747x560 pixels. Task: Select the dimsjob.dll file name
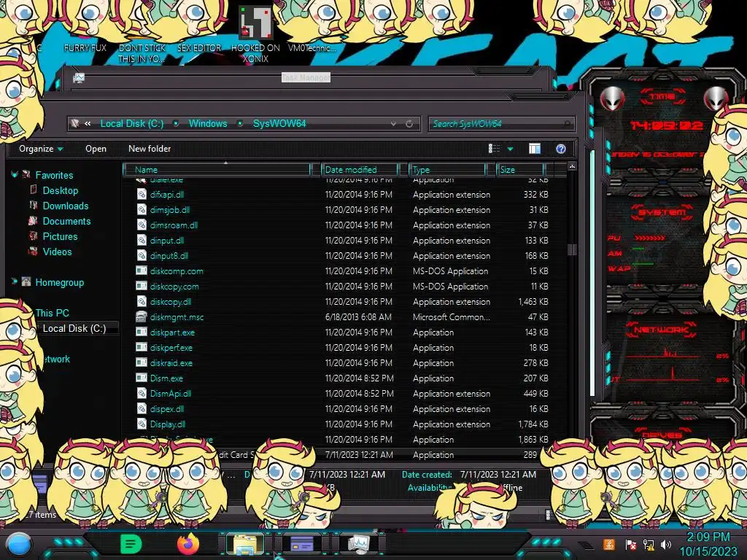tap(169, 209)
